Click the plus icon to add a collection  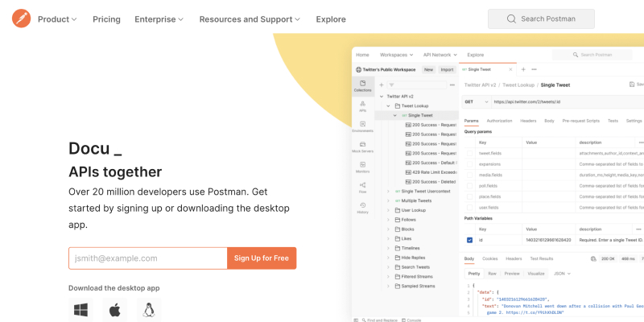(381, 85)
